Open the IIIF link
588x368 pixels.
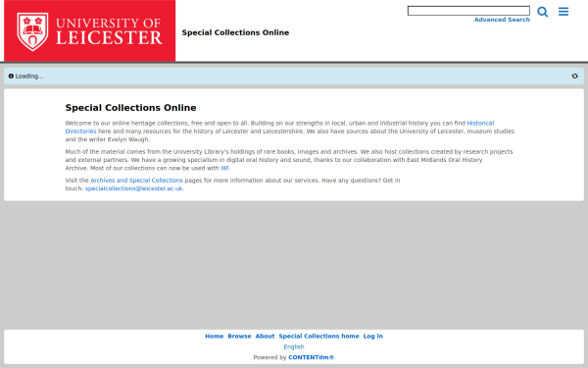(x=224, y=168)
